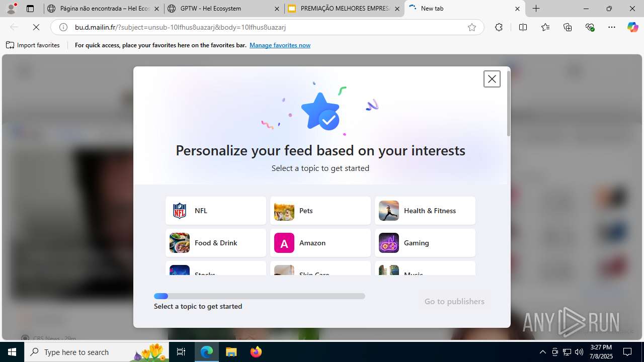Close the personalize feed dialog

click(x=492, y=79)
